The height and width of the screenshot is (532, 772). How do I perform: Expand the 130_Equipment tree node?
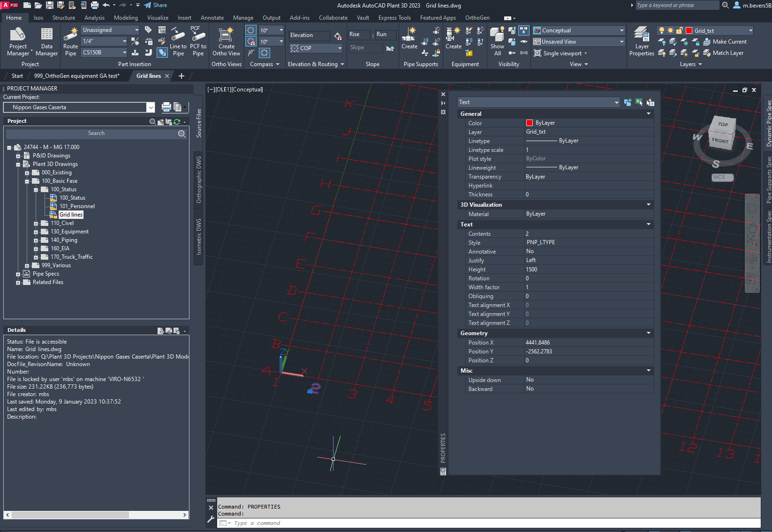coord(36,231)
